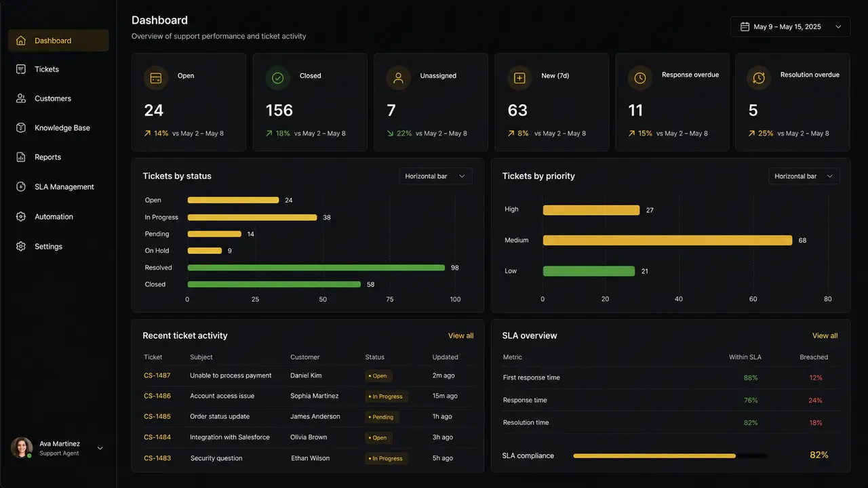Click the Updated column header
This screenshot has height=488, width=868.
click(x=446, y=357)
